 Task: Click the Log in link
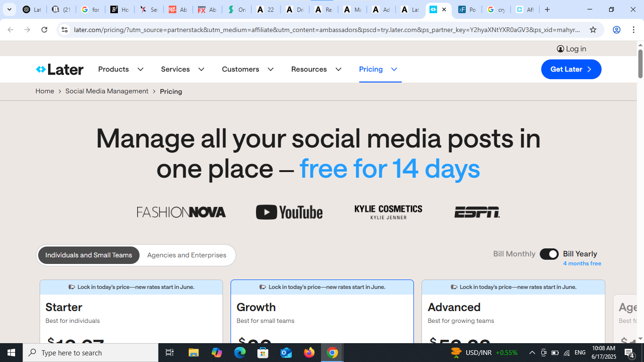[571, 49]
